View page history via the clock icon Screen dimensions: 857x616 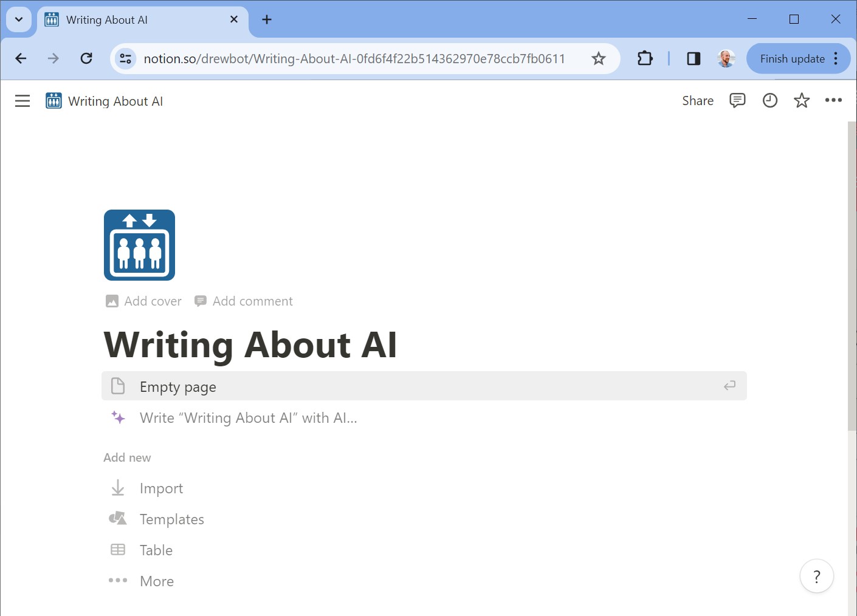tap(769, 100)
